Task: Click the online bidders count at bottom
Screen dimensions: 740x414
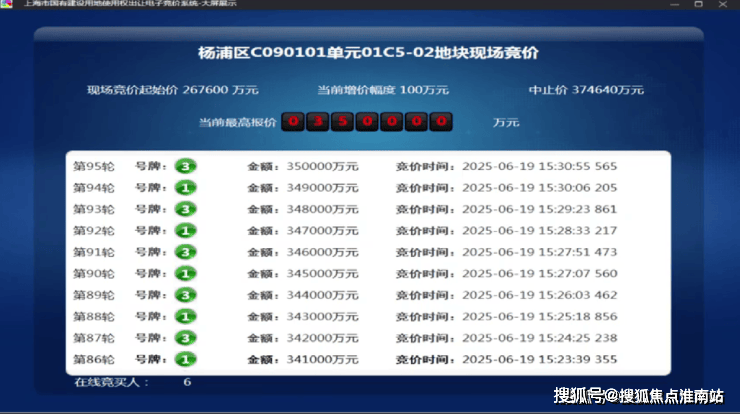Action: [132, 382]
